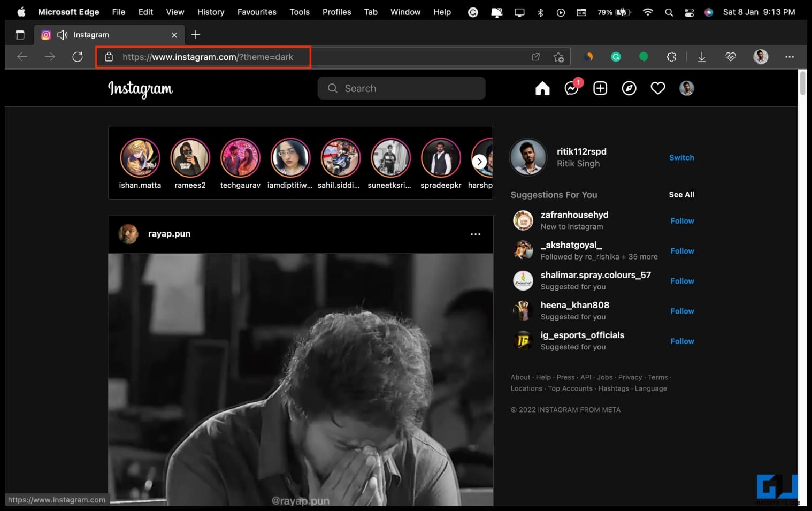Open macOS Control Centre icon

coord(689,12)
